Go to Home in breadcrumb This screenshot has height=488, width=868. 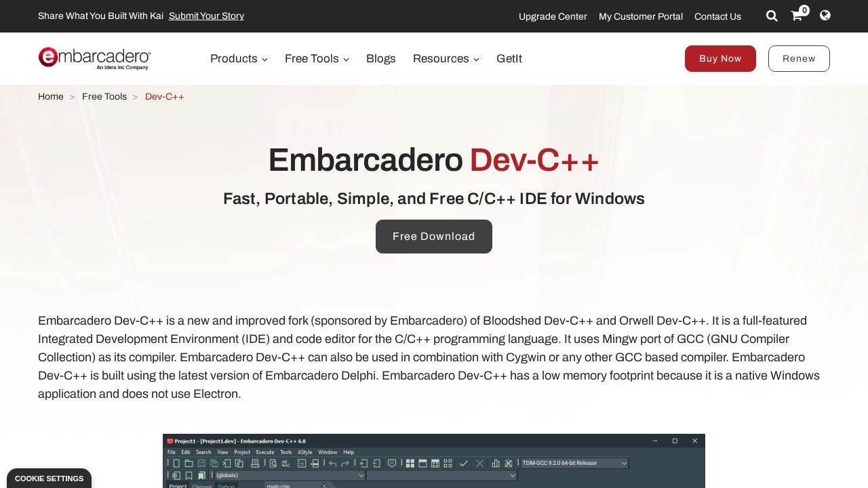tap(51, 96)
